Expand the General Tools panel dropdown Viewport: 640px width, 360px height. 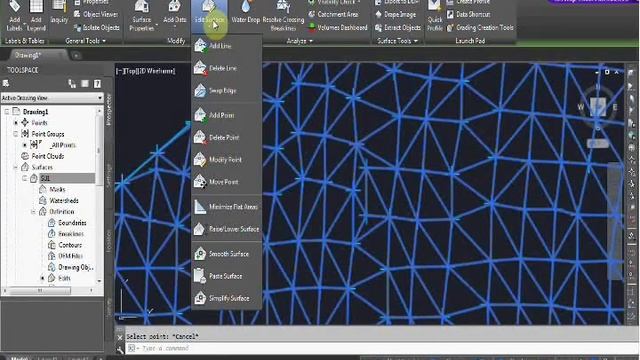[x=85, y=40]
